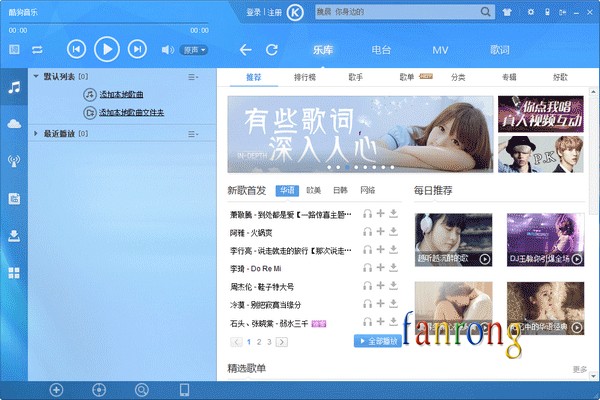The image size is (600, 400).
Task: Switch to the 电台 radio tab
Action: (x=381, y=50)
